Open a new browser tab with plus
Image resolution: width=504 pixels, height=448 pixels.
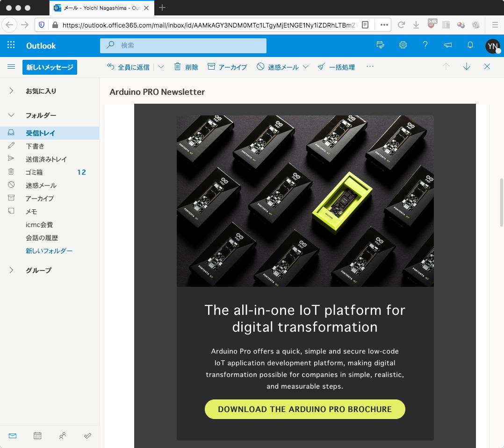point(162,7)
